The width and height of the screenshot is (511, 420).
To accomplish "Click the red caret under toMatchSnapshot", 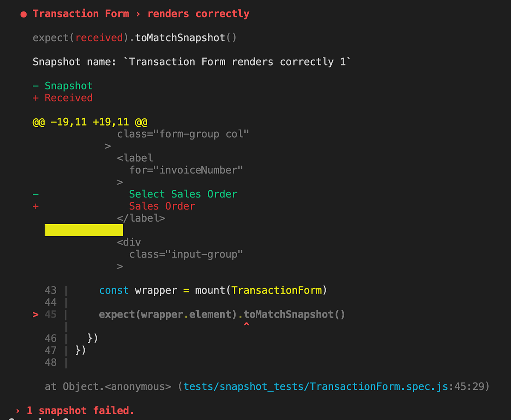I will click(246, 323).
